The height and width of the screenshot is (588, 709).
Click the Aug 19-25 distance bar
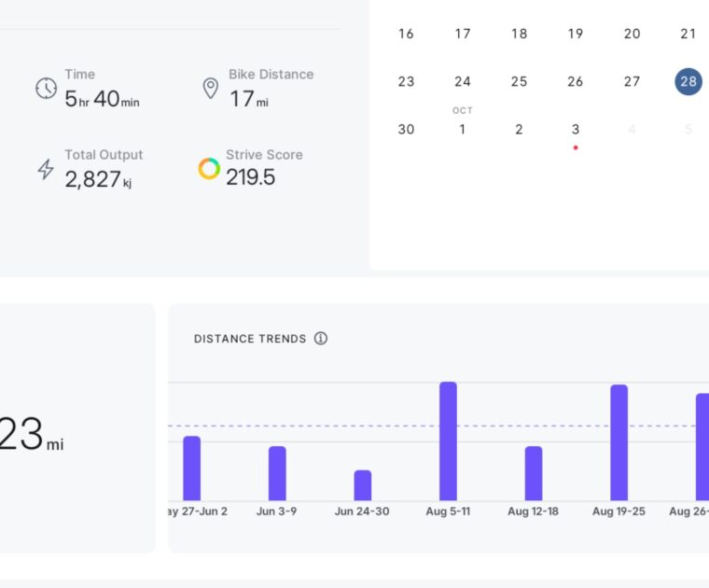pyautogui.click(x=619, y=442)
